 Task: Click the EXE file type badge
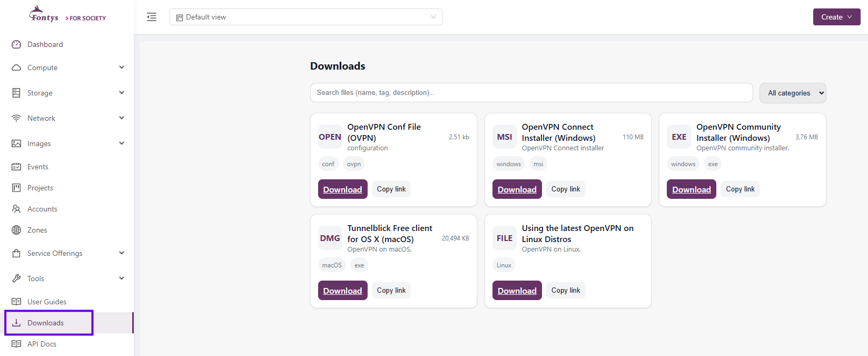[x=679, y=137]
